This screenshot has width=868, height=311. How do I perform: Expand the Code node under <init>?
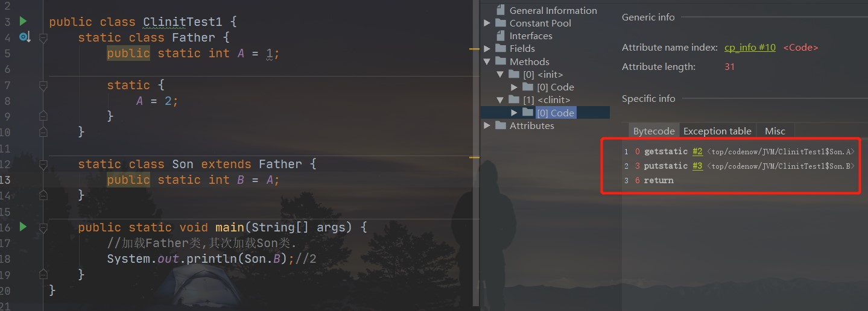(x=514, y=87)
